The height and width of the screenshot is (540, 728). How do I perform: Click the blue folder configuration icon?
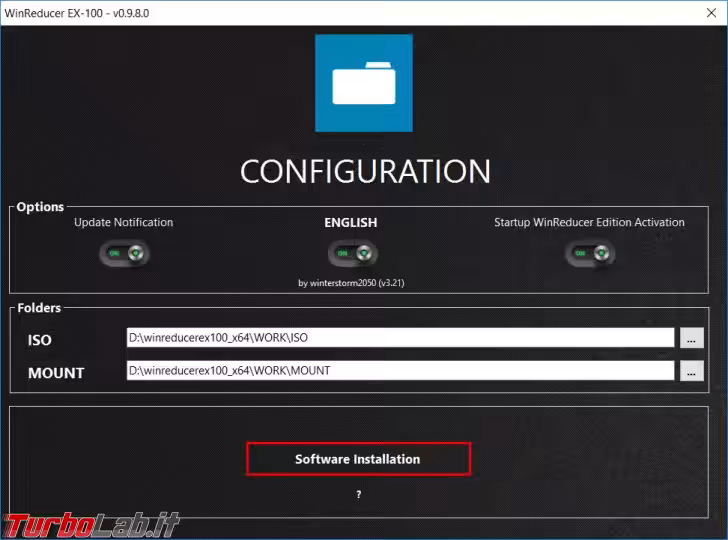pyautogui.click(x=364, y=83)
